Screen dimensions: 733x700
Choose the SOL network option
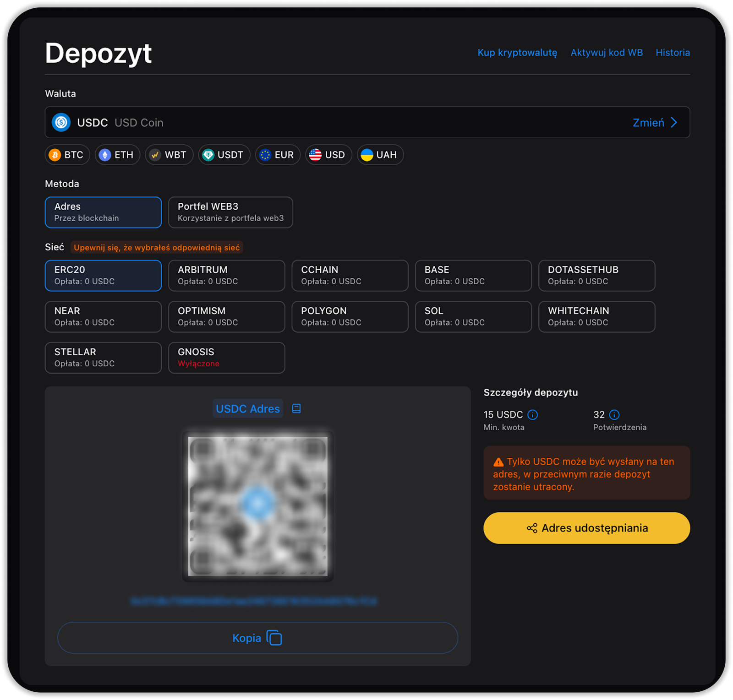(473, 317)
